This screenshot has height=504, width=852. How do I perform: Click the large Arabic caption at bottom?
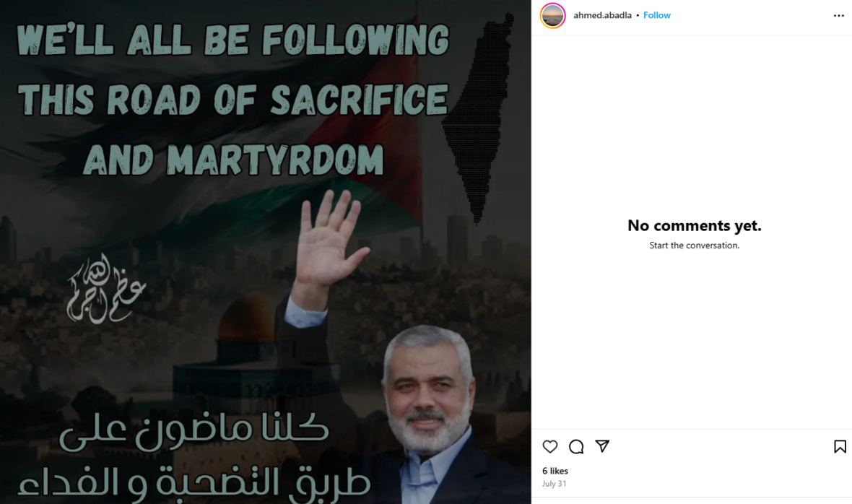coord(194,455)
